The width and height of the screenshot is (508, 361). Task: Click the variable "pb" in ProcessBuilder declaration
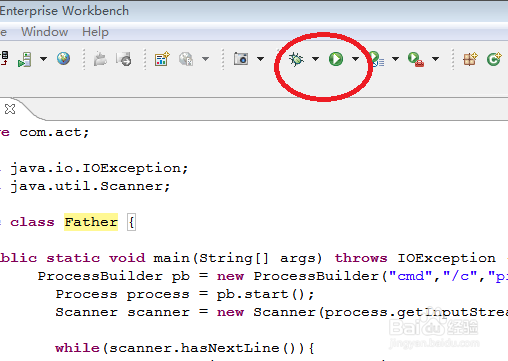[x=181, y=277]
